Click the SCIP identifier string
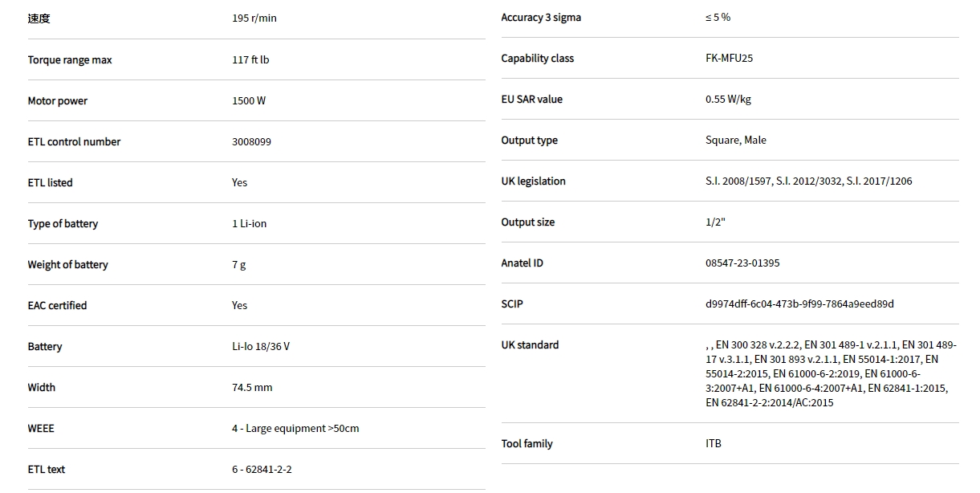Image resolution: width=980 pixels, height=493 pixels. tap(799, 304)
